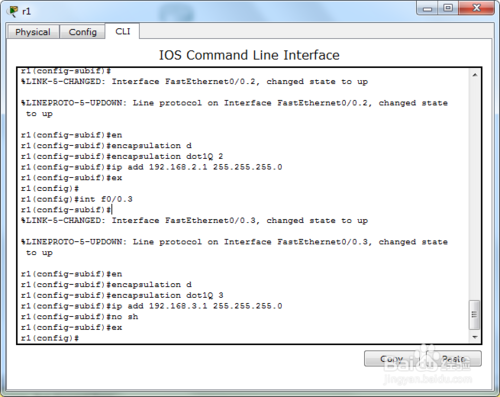Maximize the r1 window
This screenshot has height=397, width=500.
pos(448,8)
